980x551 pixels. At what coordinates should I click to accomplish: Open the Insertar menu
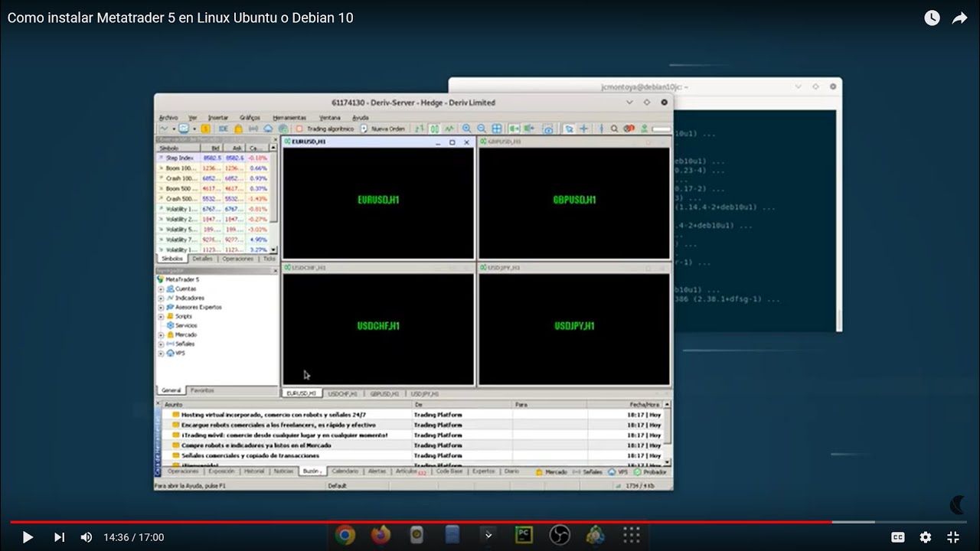tap(218, 118)
